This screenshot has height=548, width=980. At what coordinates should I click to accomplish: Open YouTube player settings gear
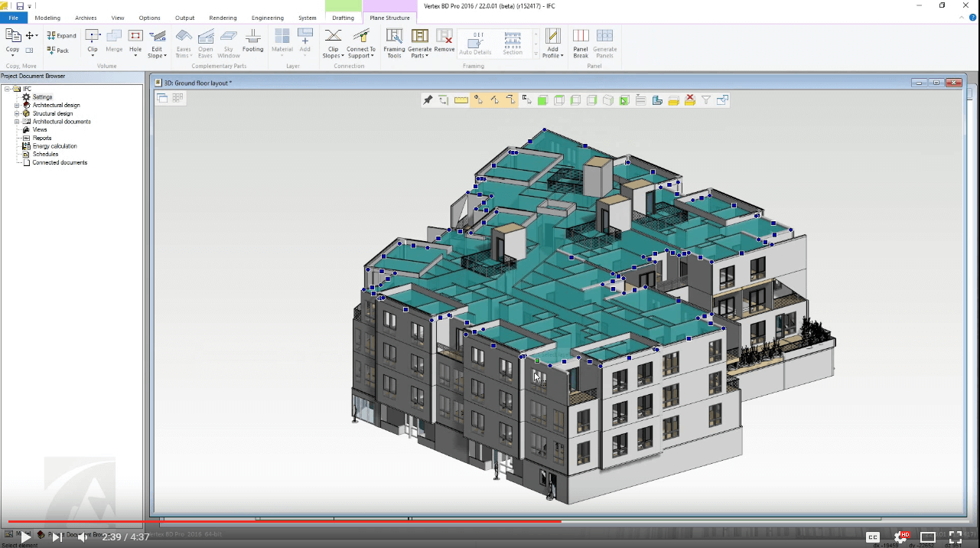tap(901, 537)
